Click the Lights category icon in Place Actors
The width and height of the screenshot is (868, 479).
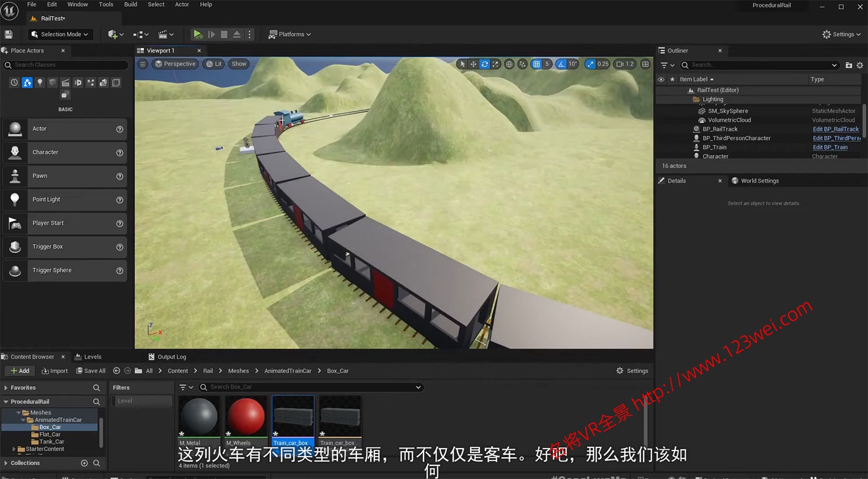tap(40, 82)
